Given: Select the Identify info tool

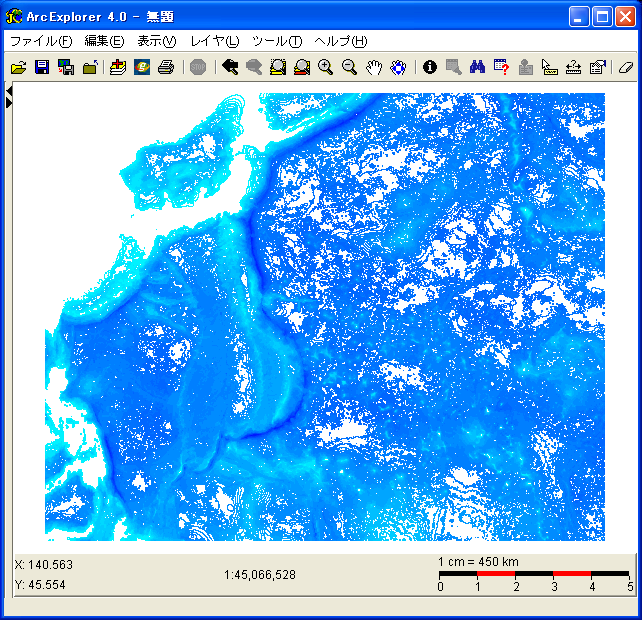Looking at the screenshot, I should click(x=430, y=67).
